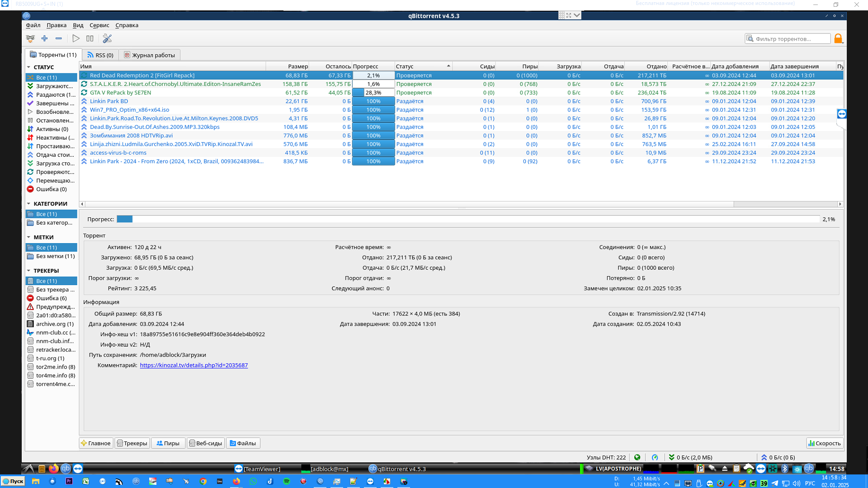
Task: Select the Ошибка (0) status filter
Action: (x=51, y=189)
